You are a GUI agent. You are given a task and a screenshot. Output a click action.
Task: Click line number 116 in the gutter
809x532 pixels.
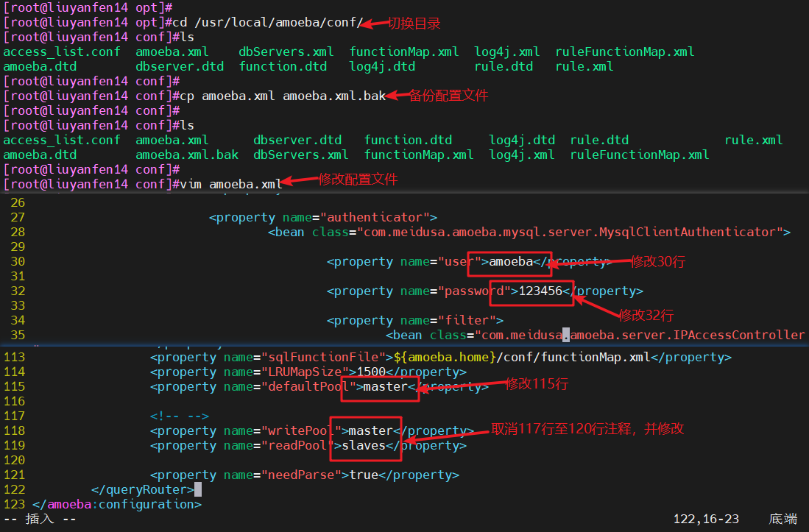pyautogui.click(x=14, y=402)
